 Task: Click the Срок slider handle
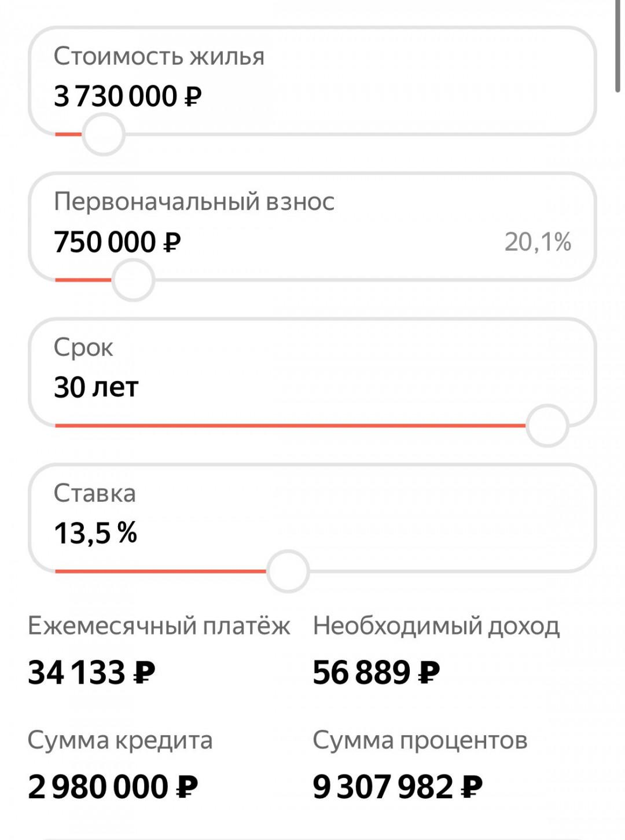point(547,425)
